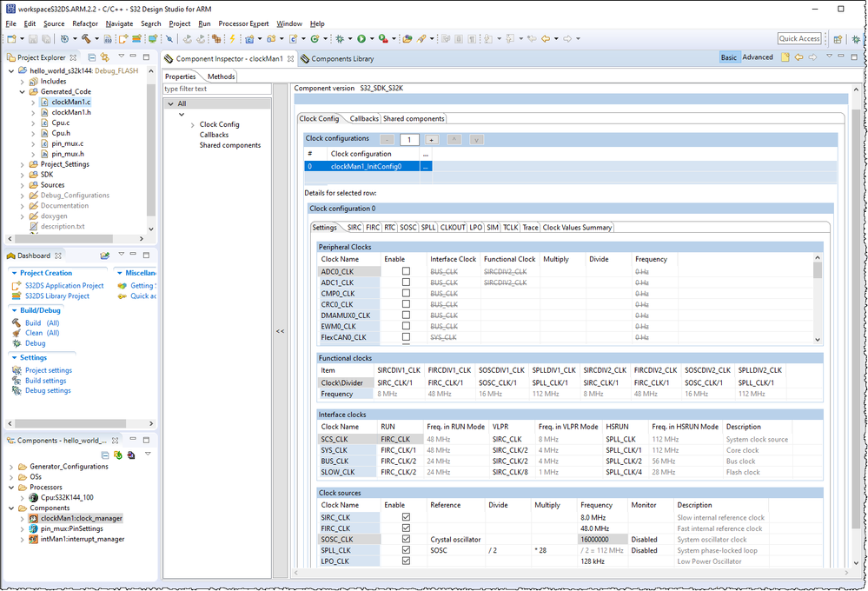868x591 pixels.
Task: Click the double-arrow collapse pane button
Action: [280, 331]
